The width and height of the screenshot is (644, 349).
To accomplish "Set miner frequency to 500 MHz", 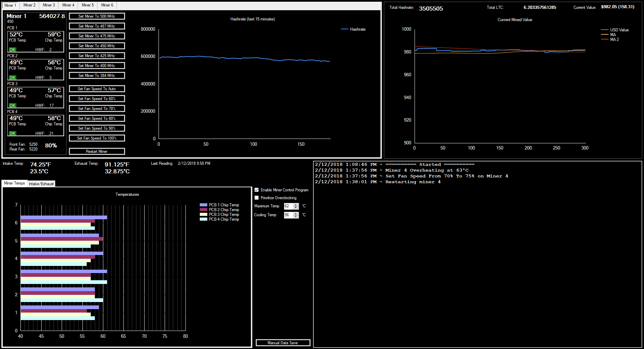I will [x=97, y=16].
